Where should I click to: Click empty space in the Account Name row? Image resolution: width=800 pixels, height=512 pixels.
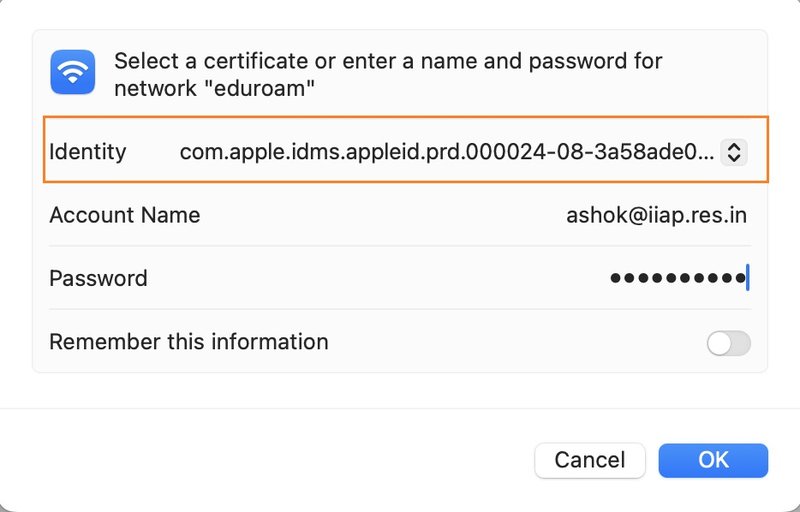coord(380,215)
